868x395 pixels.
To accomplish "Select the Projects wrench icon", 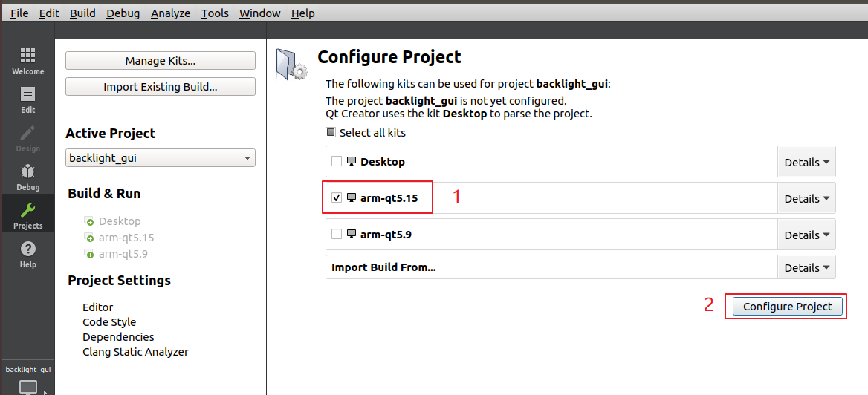I will coord(27,210).
